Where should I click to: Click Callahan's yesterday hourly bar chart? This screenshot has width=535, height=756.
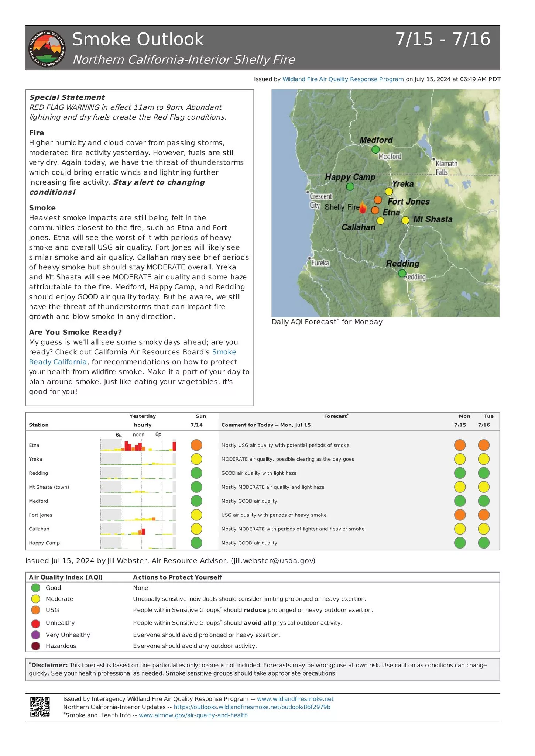pyautogui.click(x=138, y=529)
